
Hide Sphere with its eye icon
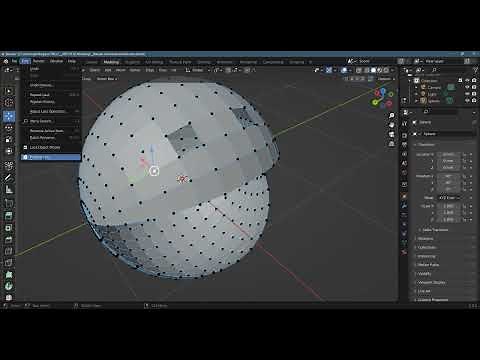[x=467, y=101]
